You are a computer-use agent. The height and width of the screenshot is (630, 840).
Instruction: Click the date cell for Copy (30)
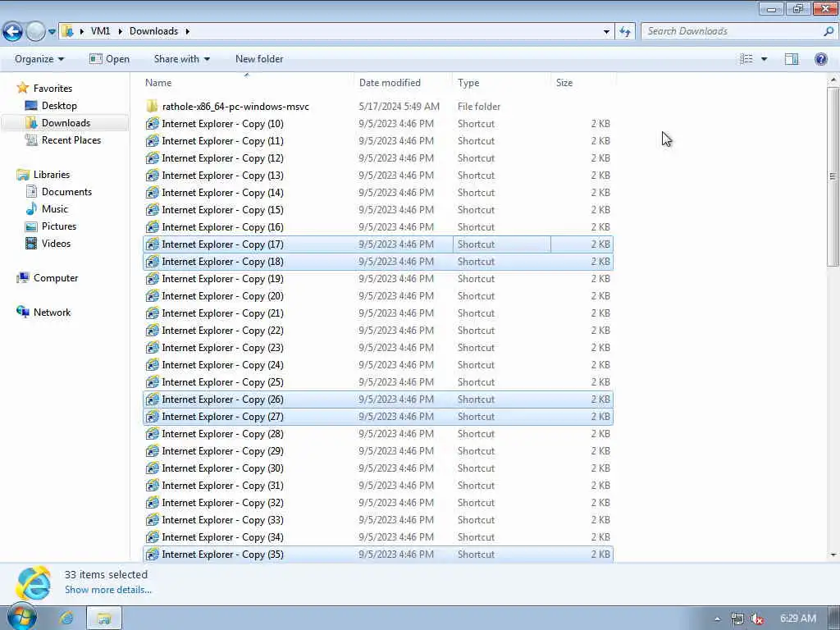click(396, 468)
